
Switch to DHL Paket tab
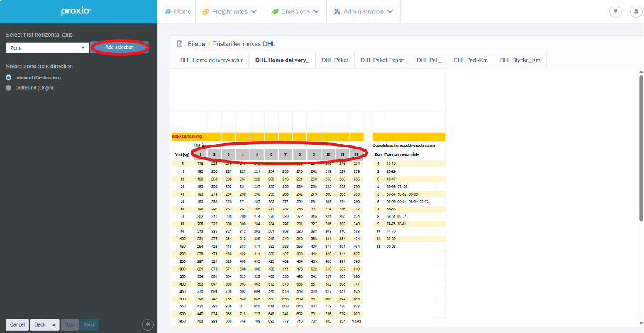(x=335, y=60)
